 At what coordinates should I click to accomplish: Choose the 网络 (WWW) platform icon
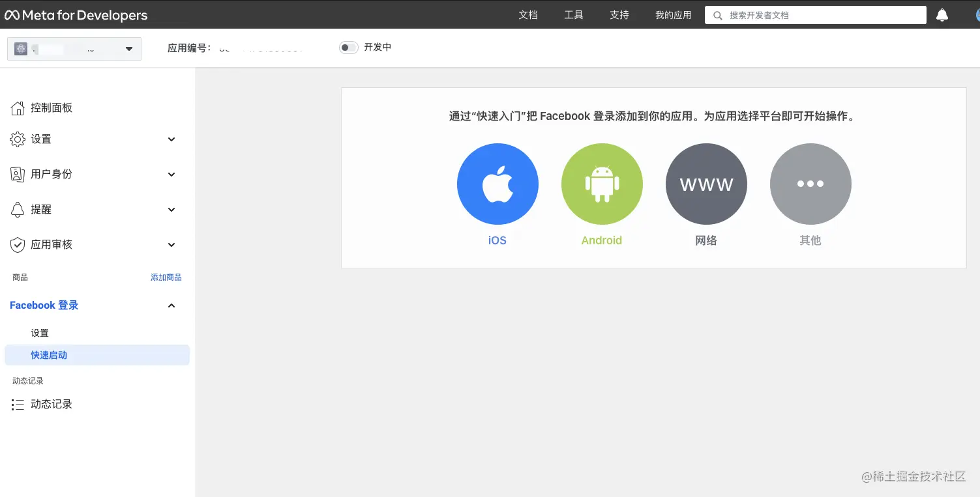tap(705, 184)
